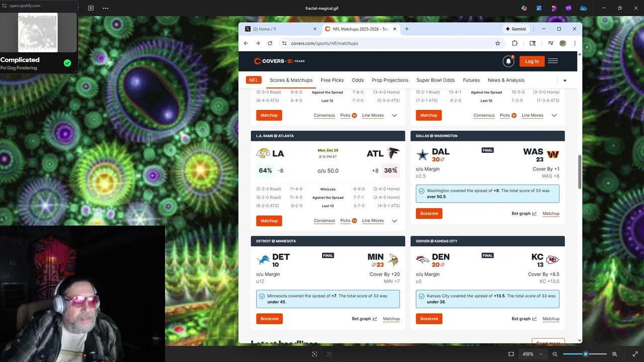Open Photos zoom percentage dropdown

click(532, 354)
